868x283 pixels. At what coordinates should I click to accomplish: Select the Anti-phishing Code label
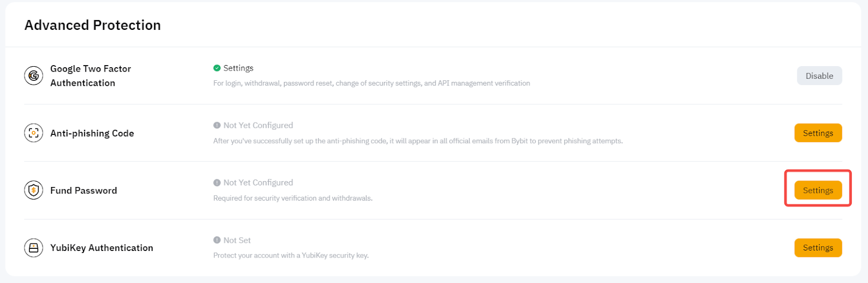(92, 133)
